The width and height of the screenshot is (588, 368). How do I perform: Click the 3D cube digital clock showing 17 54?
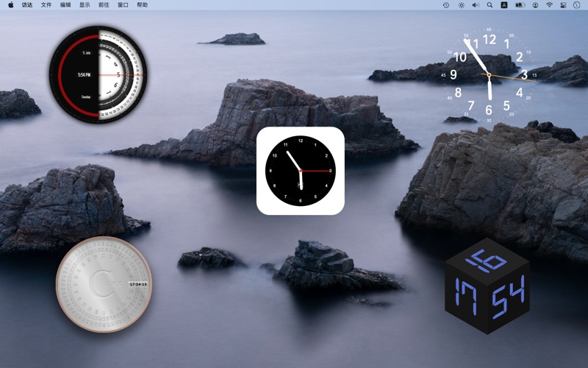(x=487, y=286)
